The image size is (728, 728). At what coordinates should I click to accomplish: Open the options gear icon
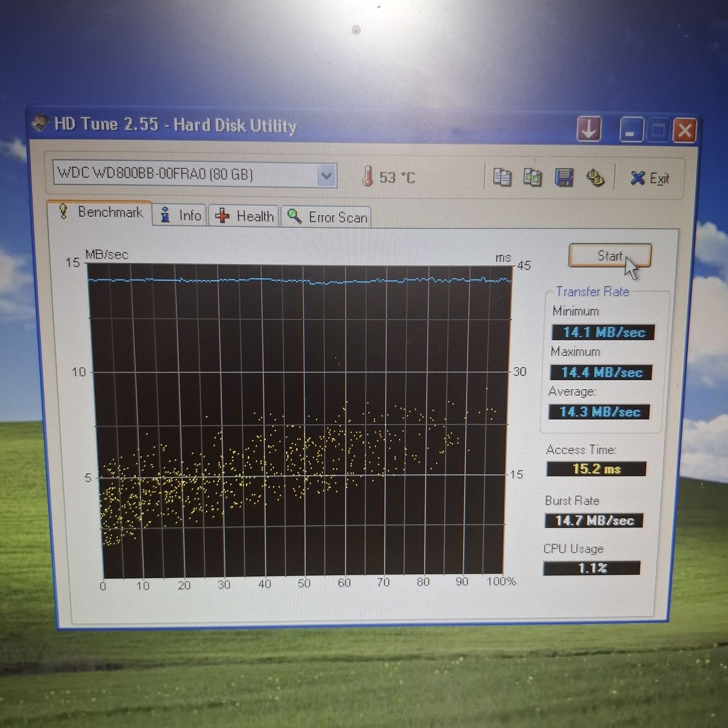coord(595,178)
